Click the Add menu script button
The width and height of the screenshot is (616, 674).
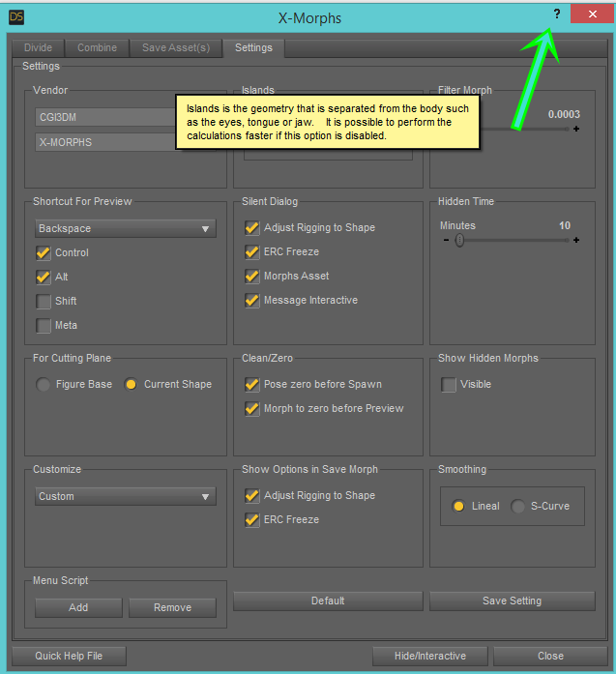(x=78, y=607)
